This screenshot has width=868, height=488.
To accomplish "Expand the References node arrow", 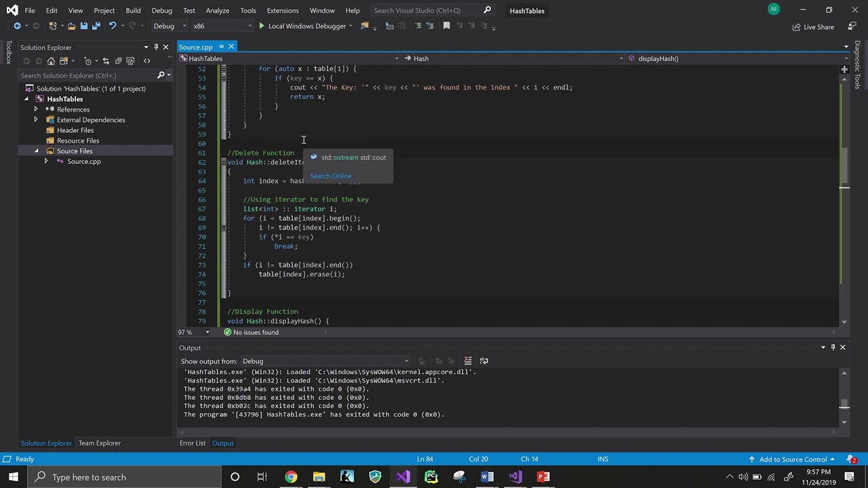I will [x=36, y=109].
